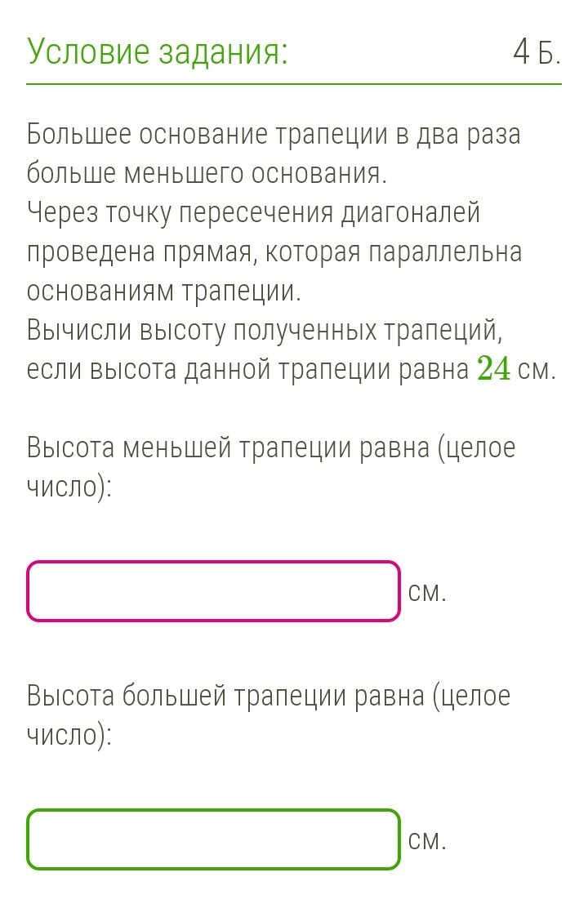Click the line 'больше меньшего основания.'
This screenshot has height=917, width=588.
(x=207, y=174)
